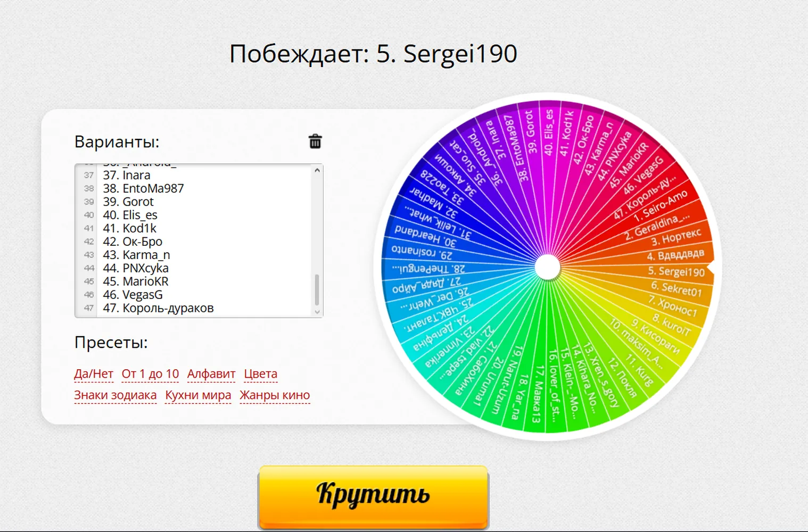Image resolution: width=808 pixels, height=532 pixels.
Task: Click the variants list scrollbar thumb
Action: coord(317,290)
